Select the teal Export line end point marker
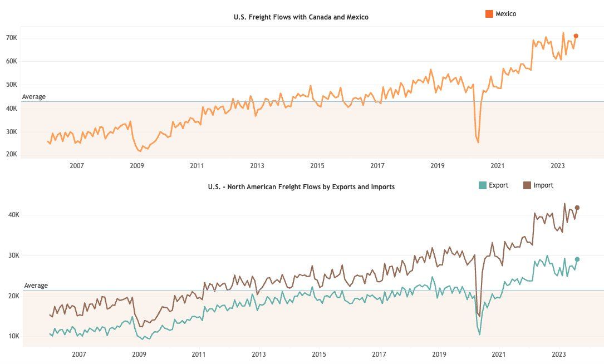This screenshot has height=364, width=604. (x=577, y=259)
